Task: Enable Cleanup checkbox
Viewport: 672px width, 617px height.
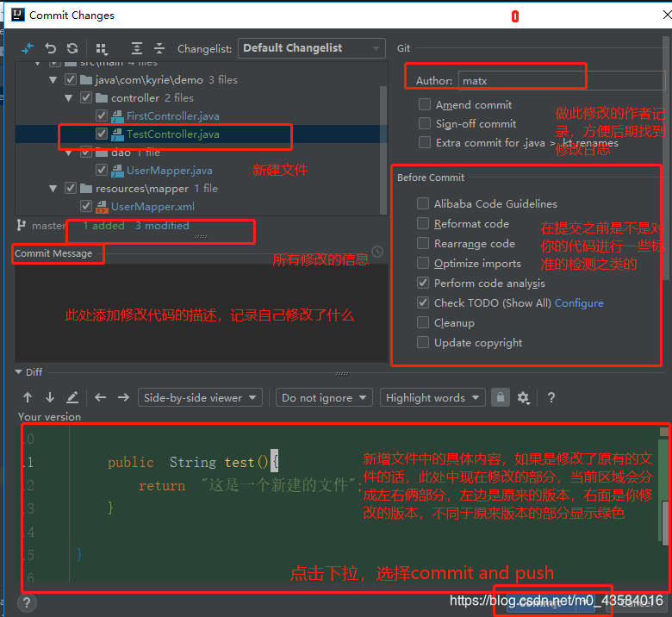Action: (x=422, y=322)
